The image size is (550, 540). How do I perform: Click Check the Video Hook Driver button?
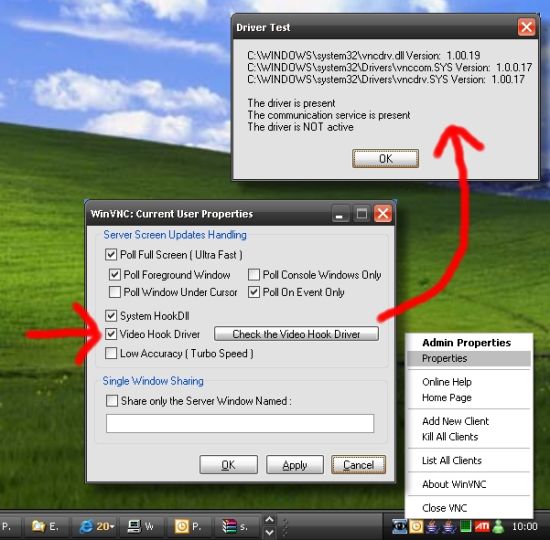(x=296, y=334)
